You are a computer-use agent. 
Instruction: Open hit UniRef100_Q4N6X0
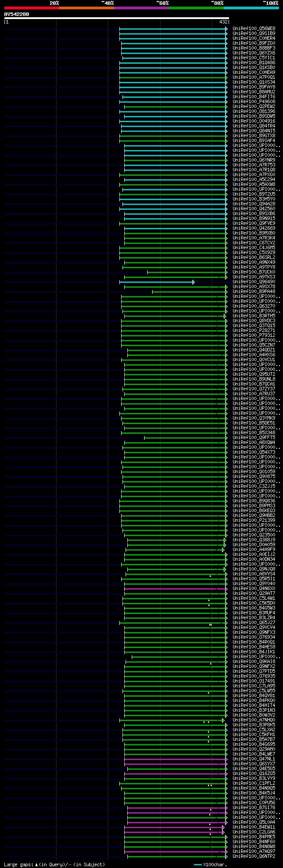(x=254, y=589)
